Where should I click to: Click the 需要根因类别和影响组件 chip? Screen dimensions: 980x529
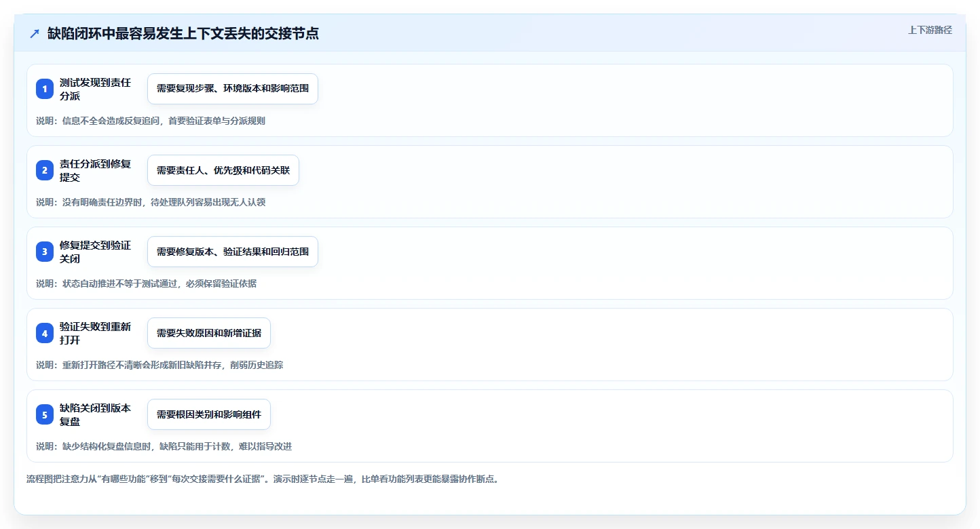(x=209, y=414)
